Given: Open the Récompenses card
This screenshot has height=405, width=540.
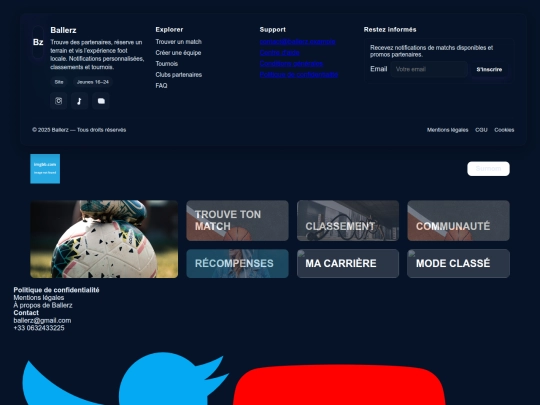Looking at the screenshot, I should click(237, 263).
